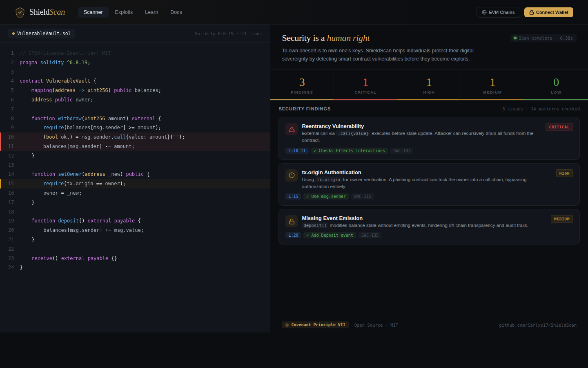Filter by 3 Findings stat
The width and height of the screenshot is (588, 368).
click(x=302, y=85)
